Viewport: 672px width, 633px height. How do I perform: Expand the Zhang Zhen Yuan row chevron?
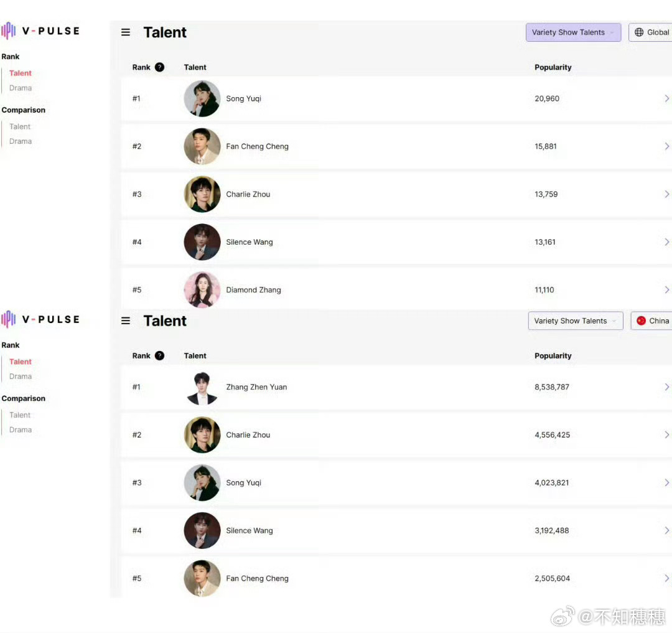tap(666, 387)
